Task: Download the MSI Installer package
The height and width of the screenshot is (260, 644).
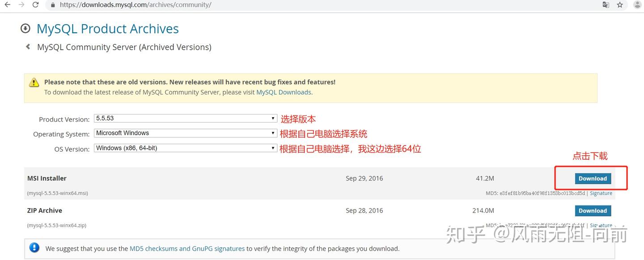Action: [x=593, y=178]
